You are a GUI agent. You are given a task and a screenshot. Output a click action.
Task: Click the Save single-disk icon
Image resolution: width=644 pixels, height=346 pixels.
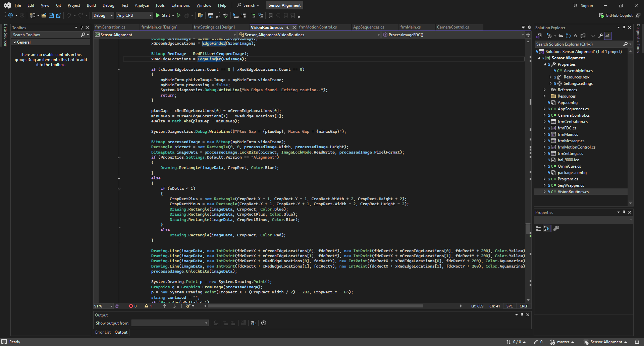[x=51, y=15]
